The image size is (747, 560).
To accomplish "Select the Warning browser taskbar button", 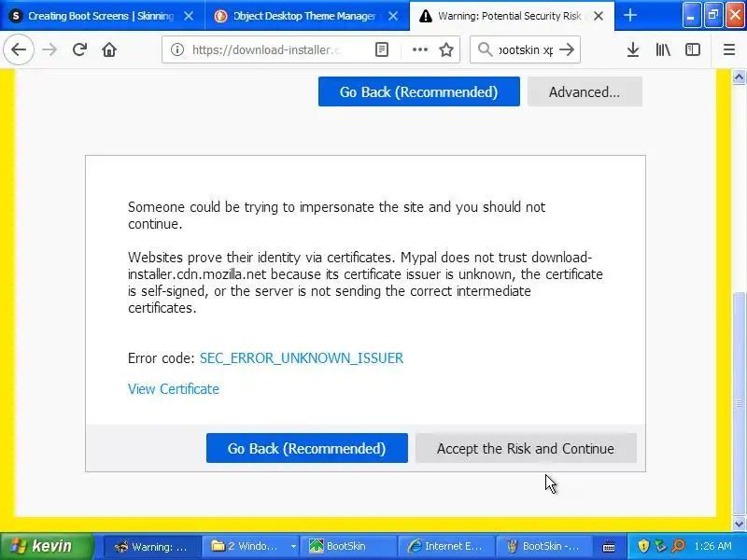I will pyautogui.click(x=151, y=546).
